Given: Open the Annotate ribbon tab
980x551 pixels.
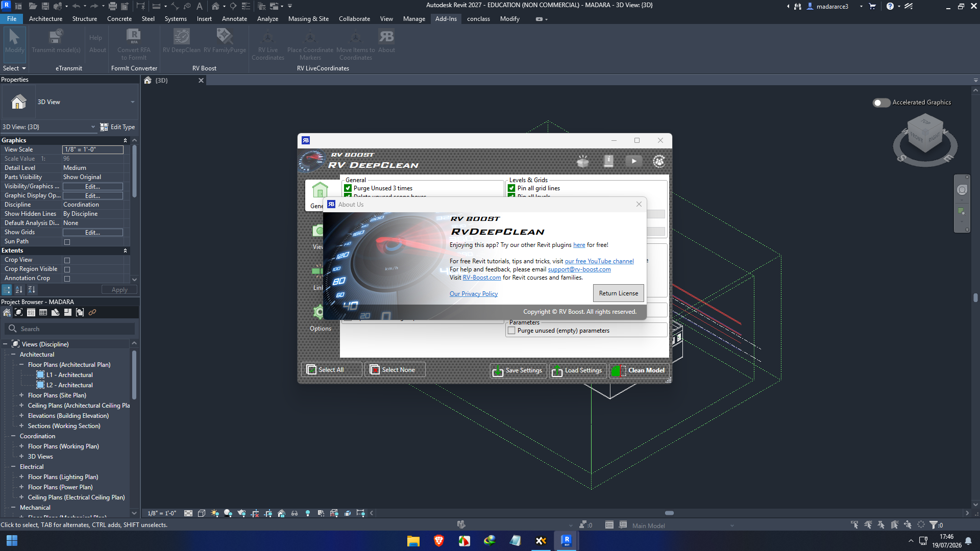Looking at the screenshot, I should coord(234,19).
